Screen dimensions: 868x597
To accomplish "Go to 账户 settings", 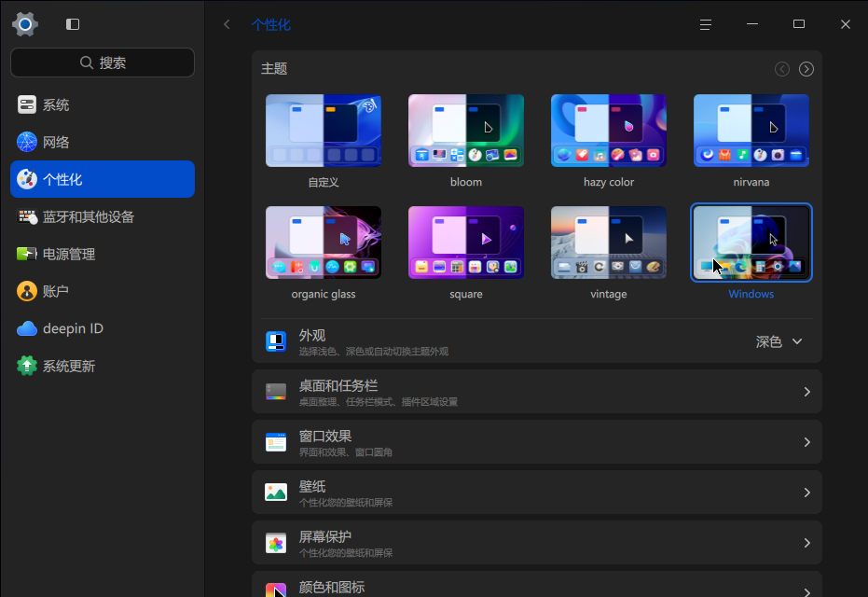I will click(x=103, y=291).
